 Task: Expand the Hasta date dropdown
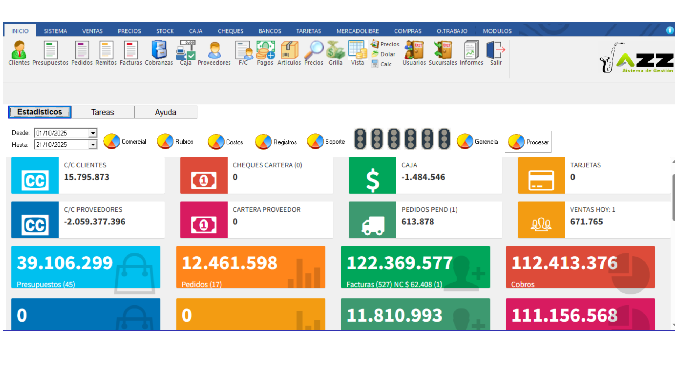(93, 144)
